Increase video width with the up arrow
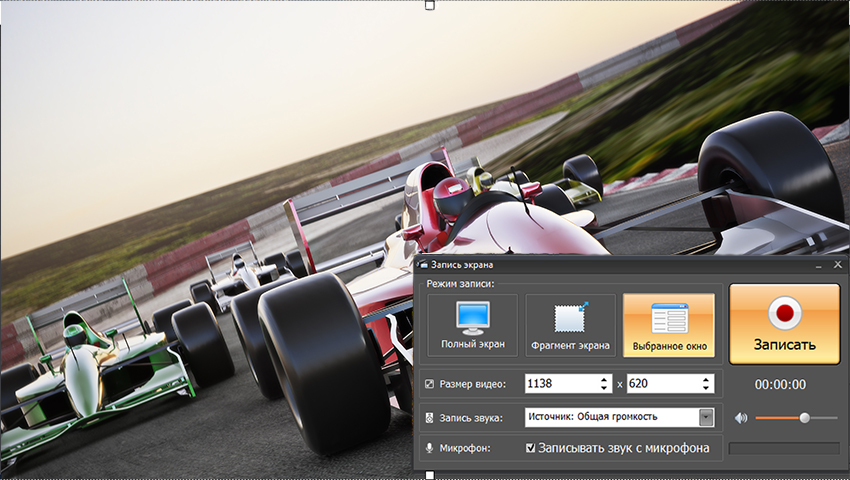The height and width of the screenshot is (480, 850). point(604,379)
